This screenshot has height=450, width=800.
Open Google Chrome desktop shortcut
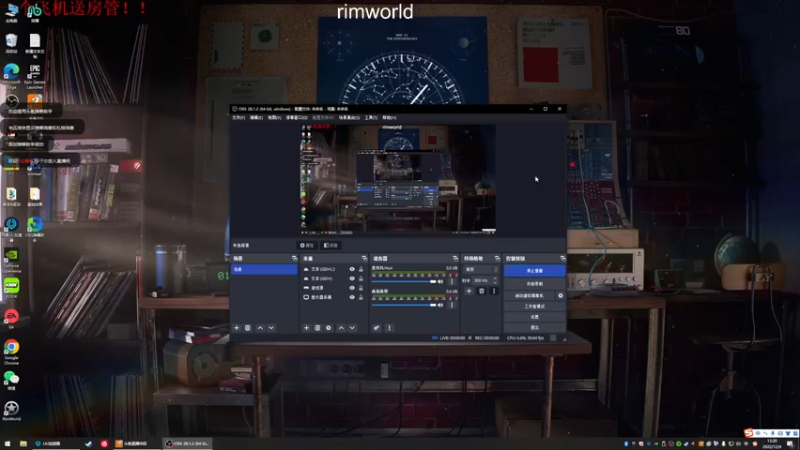pos(11,352)
